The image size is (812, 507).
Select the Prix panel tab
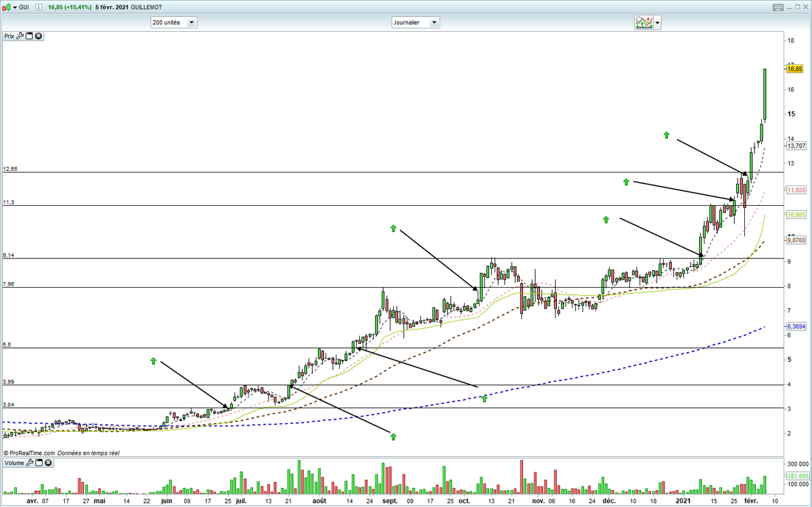pyautogui.click(x=8, y=36)
